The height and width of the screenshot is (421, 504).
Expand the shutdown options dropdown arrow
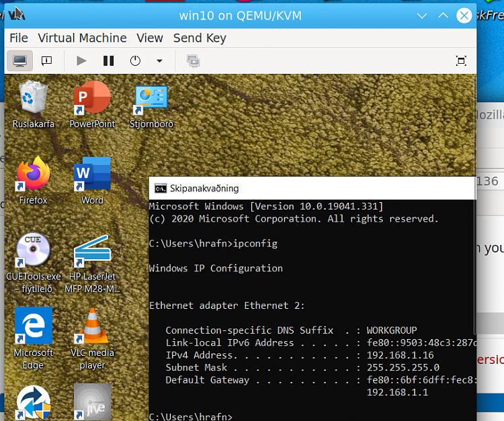point(159,60)
